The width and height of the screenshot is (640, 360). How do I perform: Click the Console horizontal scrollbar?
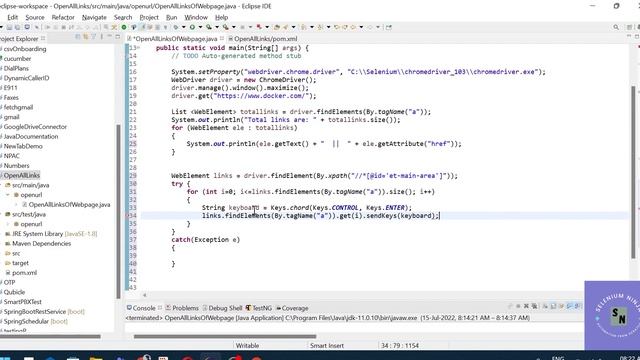225,337
